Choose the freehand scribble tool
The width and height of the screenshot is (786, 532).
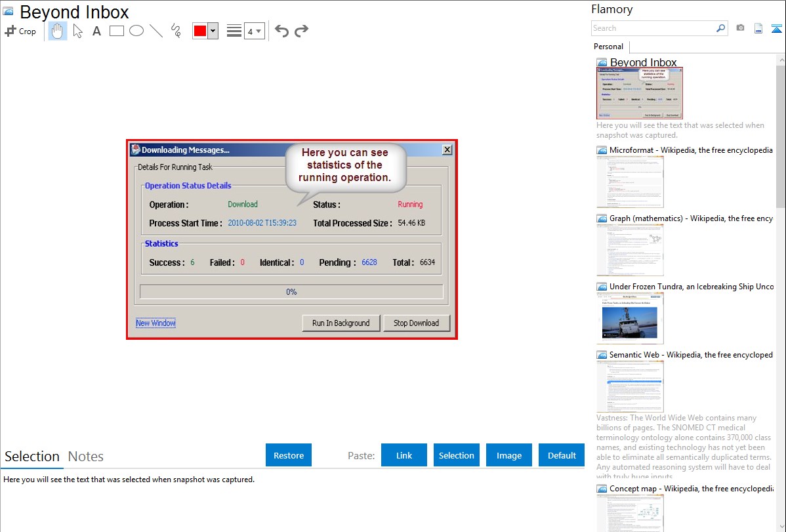click(x=176, y=31)
